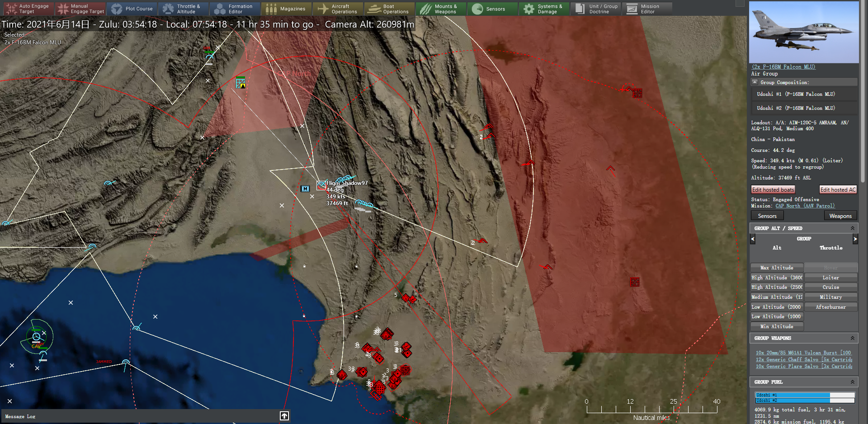Select the green CAP circle unit icon
The image size is (868, 424).
pyautogui.click(x=36, y=336)
